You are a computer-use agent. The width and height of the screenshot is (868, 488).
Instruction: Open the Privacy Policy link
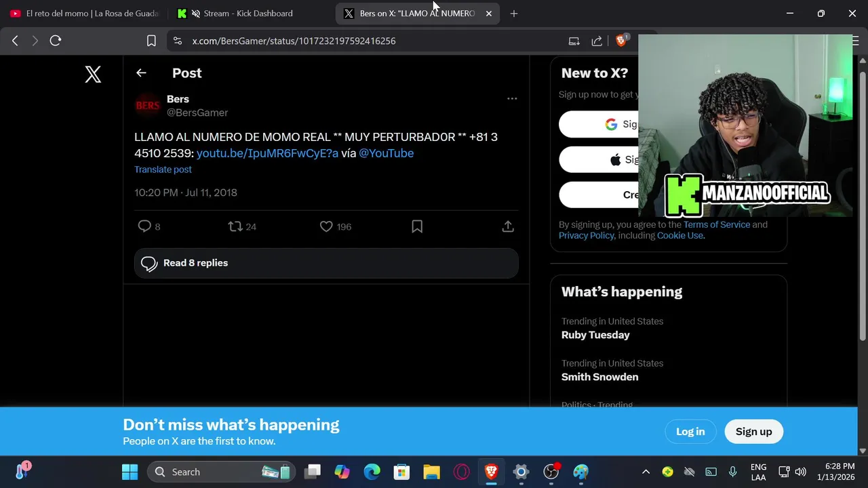click(x=586, y=235)
